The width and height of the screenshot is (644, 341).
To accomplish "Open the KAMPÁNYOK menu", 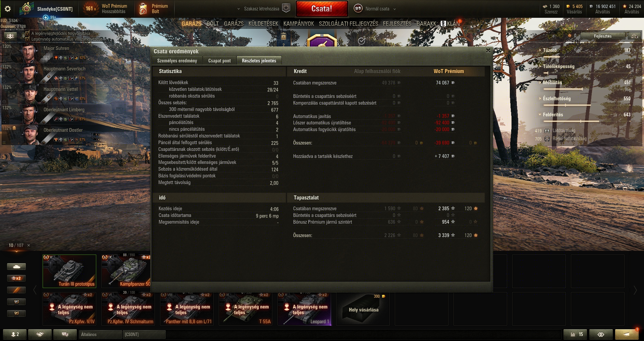I will point(299,24).
